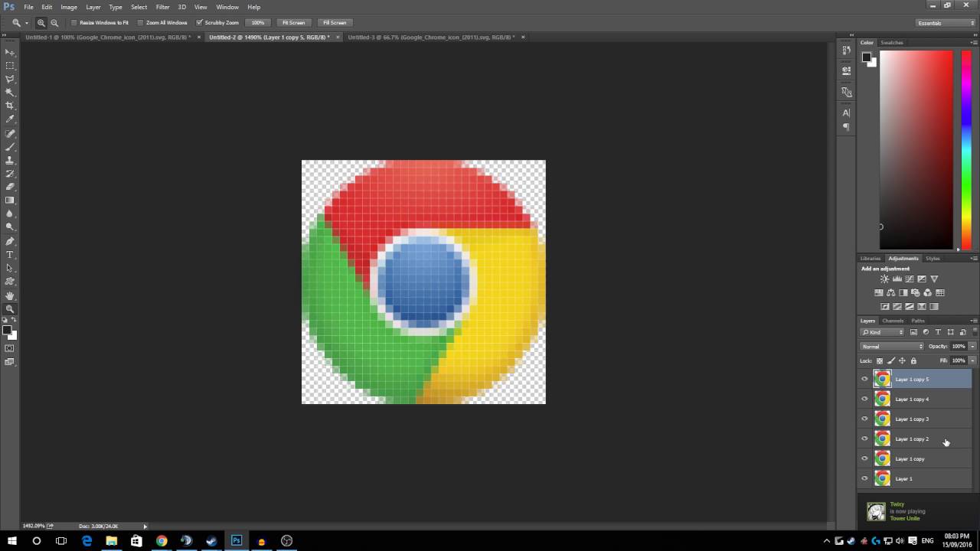
Task: Open the Filter menu
Action: [162, 7]
